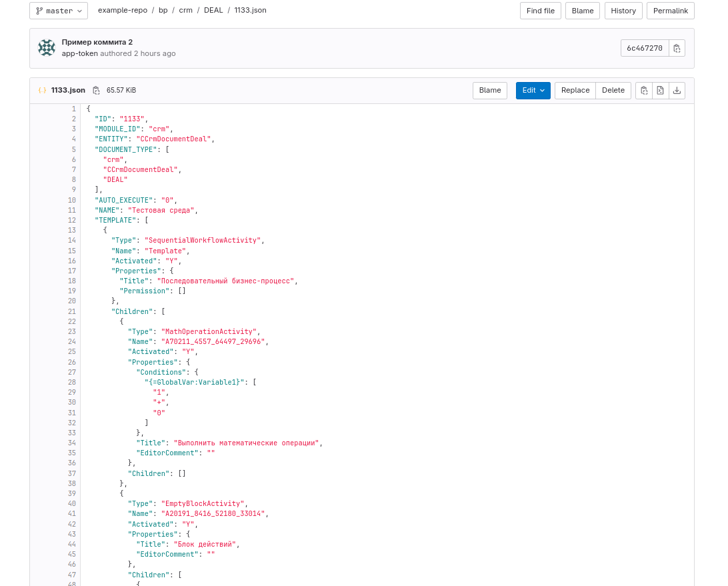Viewport: 728px width, 586px height.
Task: Click the app-token author avatar
Action: click(x=47, y=47)
